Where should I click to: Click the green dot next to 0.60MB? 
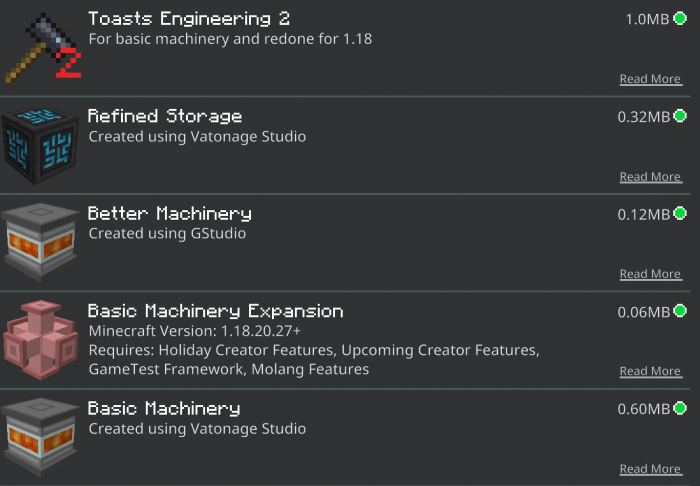coord(680,408)
